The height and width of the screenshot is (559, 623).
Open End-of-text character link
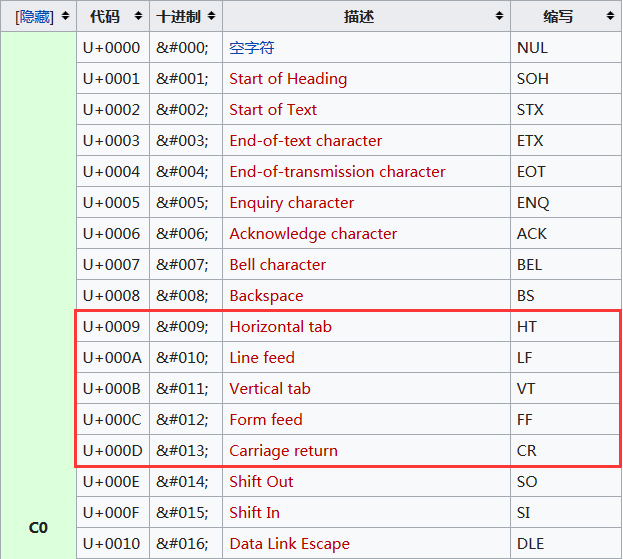coord(305,141)
